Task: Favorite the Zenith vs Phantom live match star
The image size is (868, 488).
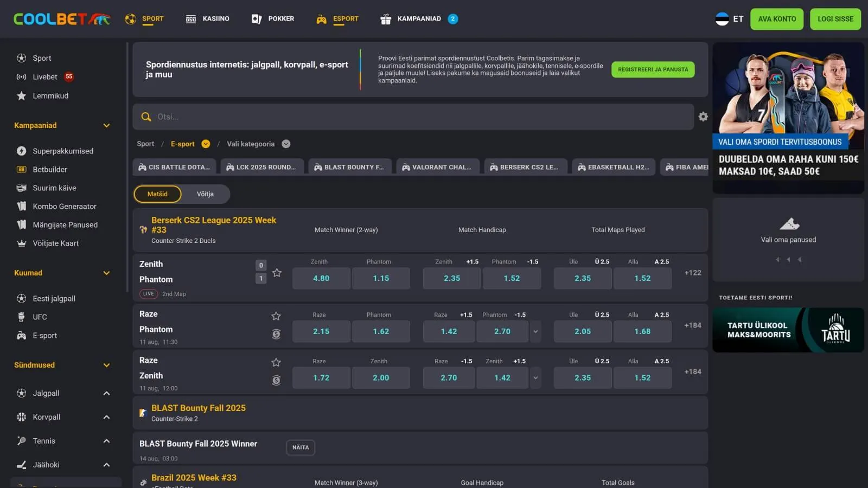Action: [277, 273]
